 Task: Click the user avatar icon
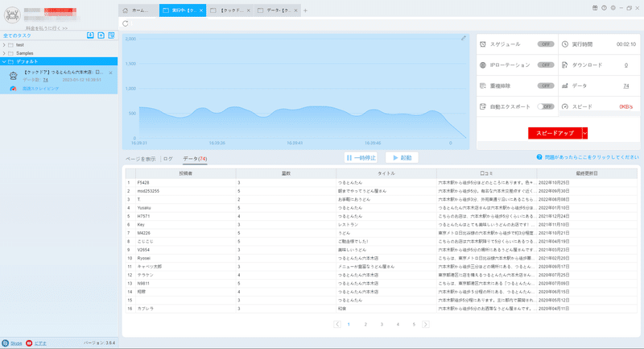tap(12, 15)
